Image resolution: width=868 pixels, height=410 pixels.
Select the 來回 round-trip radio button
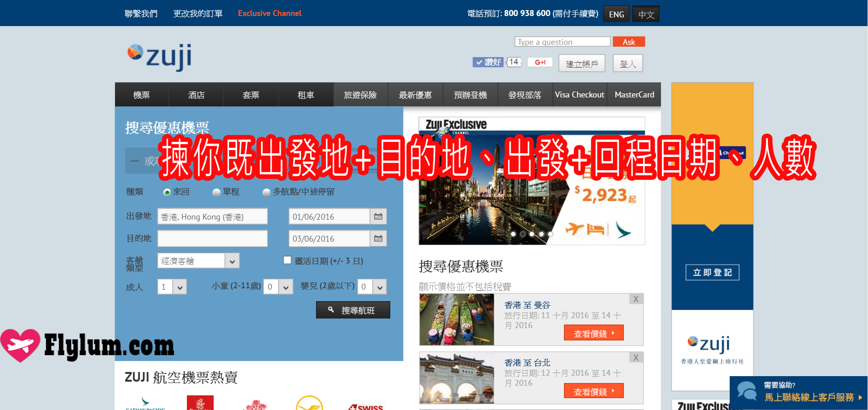(x=167, y=192)
